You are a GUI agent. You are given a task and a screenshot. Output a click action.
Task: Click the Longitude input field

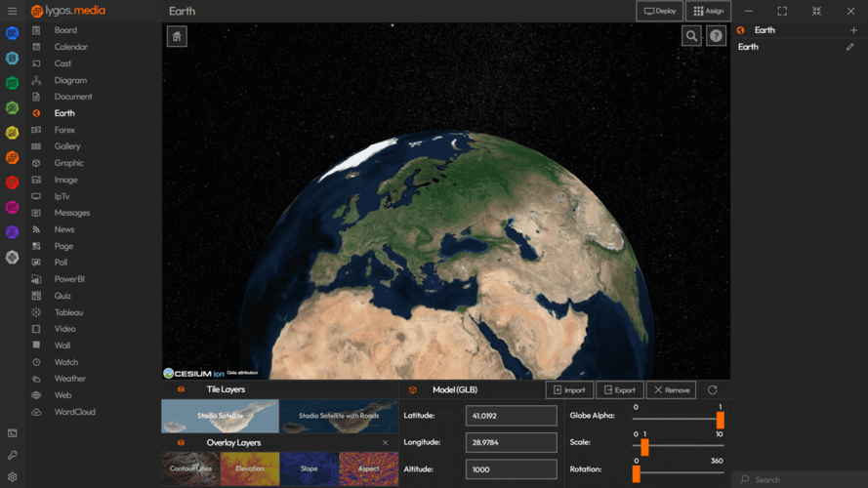(511, 443)
